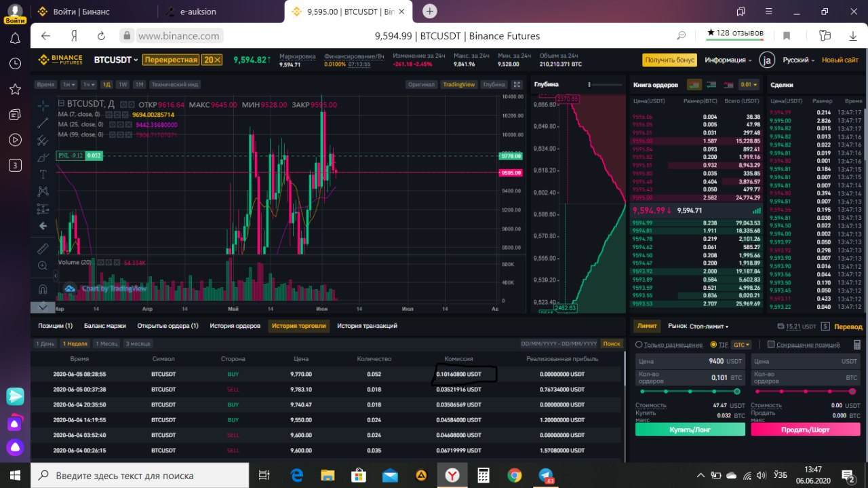
Task: Click the Binance Futures logo
Action: [60, 60]
